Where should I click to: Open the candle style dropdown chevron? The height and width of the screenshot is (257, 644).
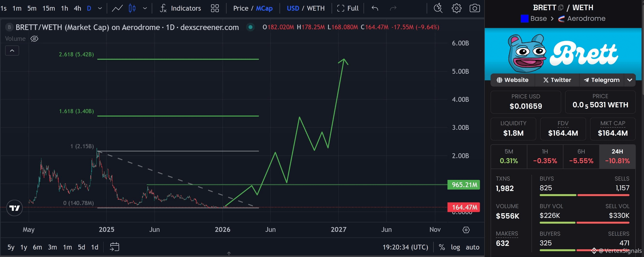(x=145, y=8)
